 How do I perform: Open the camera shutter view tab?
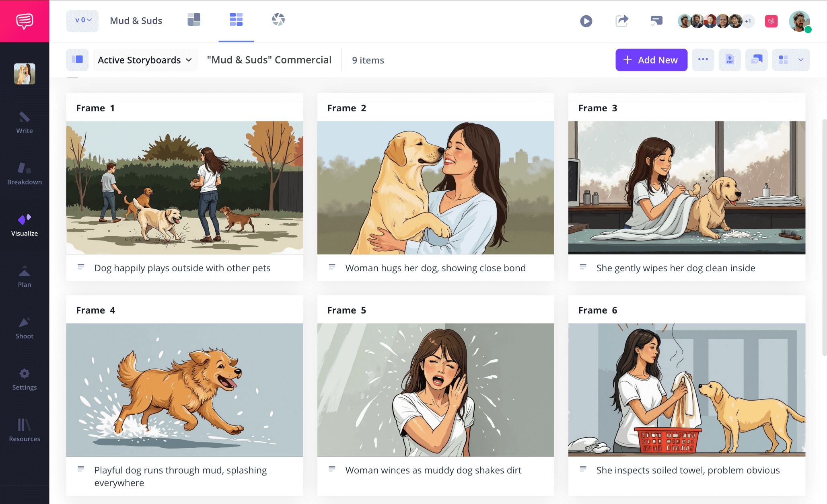click(278, 19)
